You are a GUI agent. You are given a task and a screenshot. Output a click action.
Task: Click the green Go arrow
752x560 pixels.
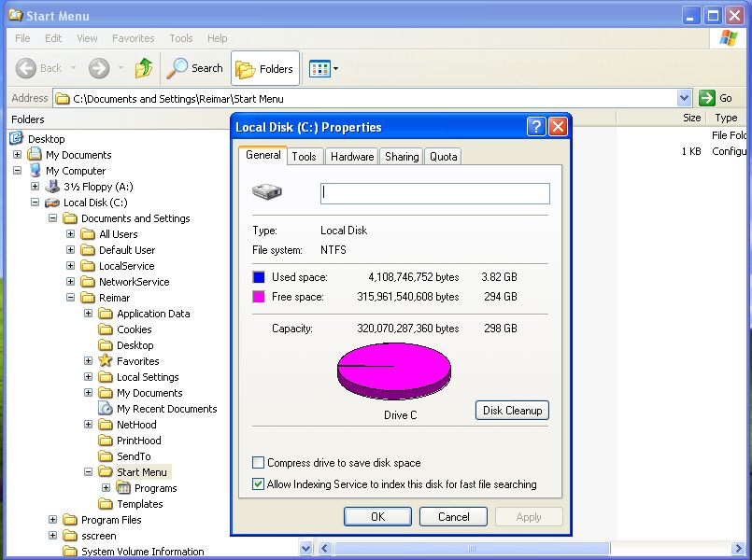tap(707, 98)
